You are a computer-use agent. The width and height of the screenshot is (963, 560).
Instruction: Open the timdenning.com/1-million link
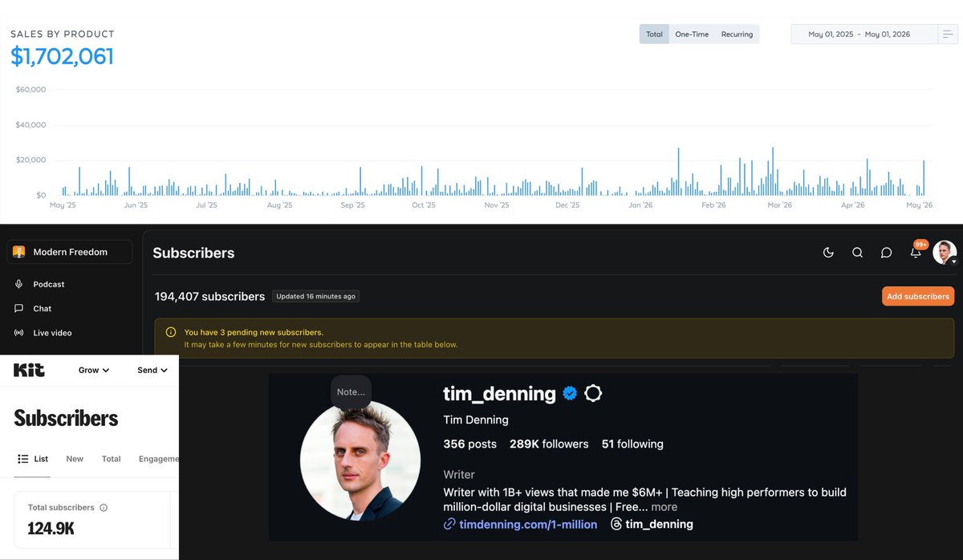pos(528,524)
